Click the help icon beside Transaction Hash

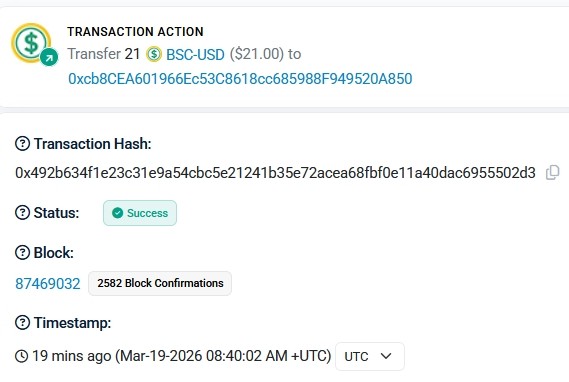click(22, 144)
